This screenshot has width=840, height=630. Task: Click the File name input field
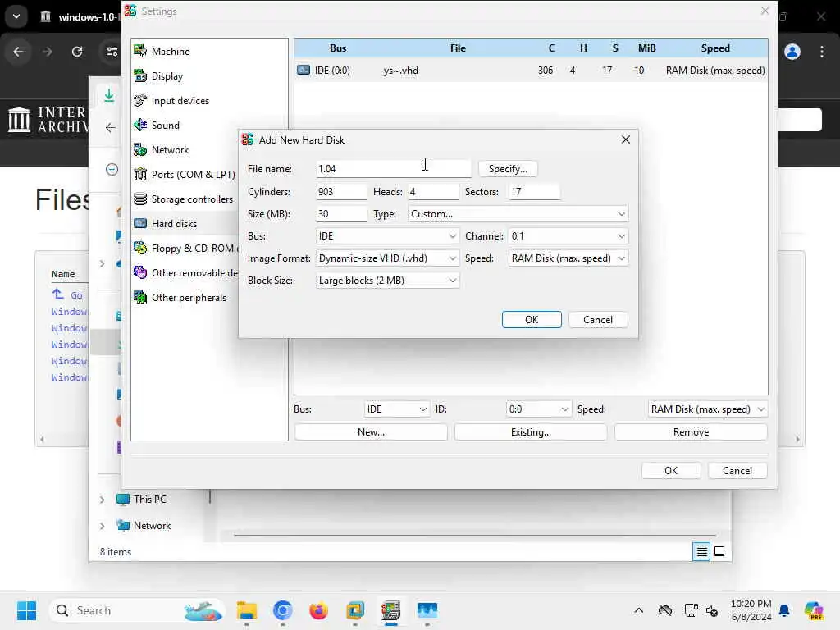(393, 169)
